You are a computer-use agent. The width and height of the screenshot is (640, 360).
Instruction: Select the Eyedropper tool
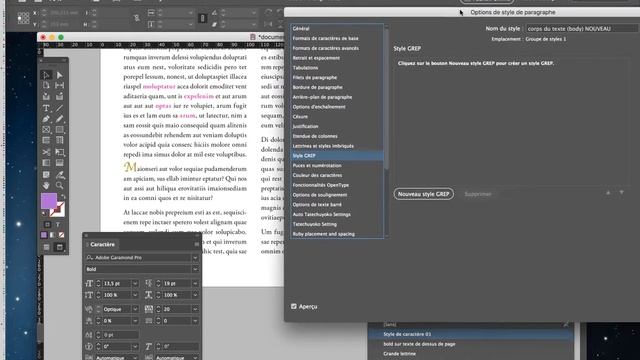(x=60, y=175)
